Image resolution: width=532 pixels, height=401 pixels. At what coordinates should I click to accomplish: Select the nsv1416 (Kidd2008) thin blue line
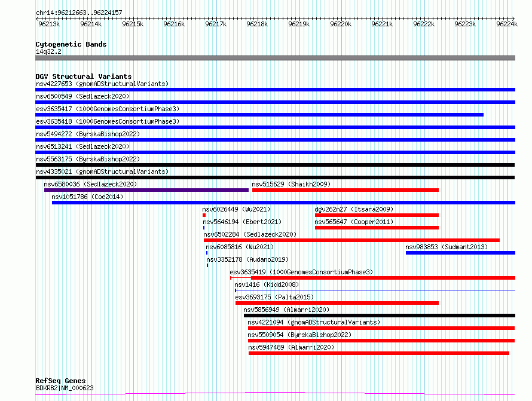[375, 290]
